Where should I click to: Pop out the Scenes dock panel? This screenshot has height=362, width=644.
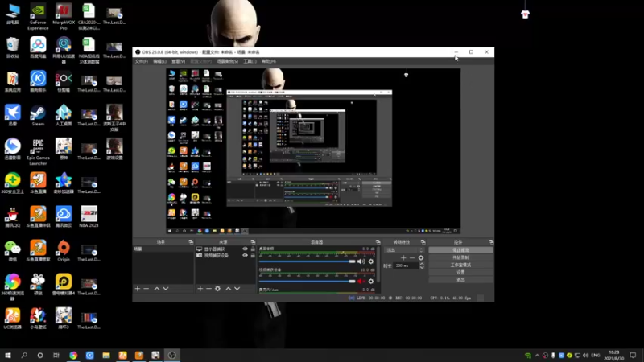[191, 242]
